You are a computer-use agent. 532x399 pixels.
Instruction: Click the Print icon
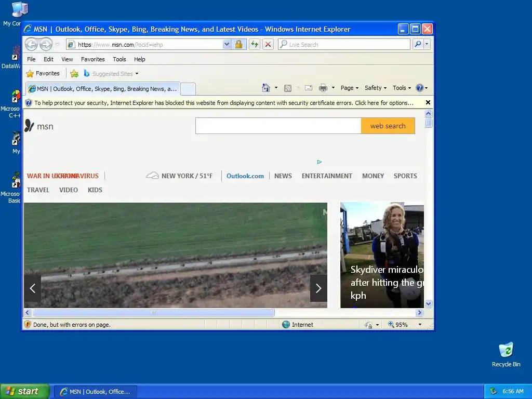coord(323,88)
